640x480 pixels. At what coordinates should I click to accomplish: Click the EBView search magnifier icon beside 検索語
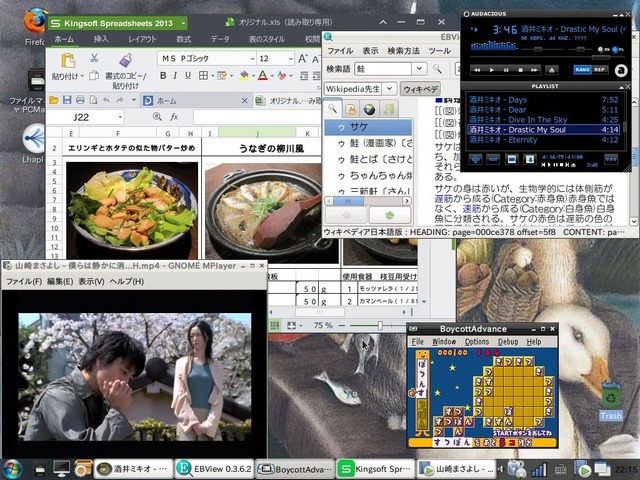coord(438,69)
